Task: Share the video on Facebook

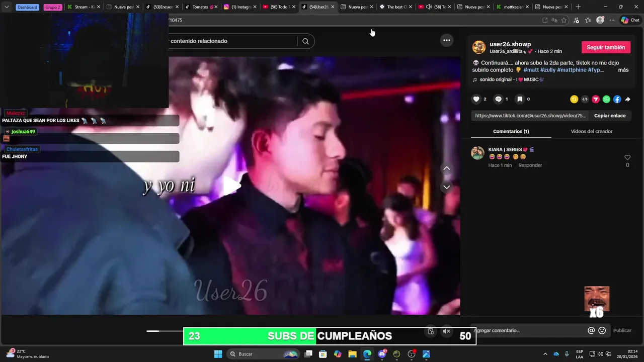Action: point(617,100)
